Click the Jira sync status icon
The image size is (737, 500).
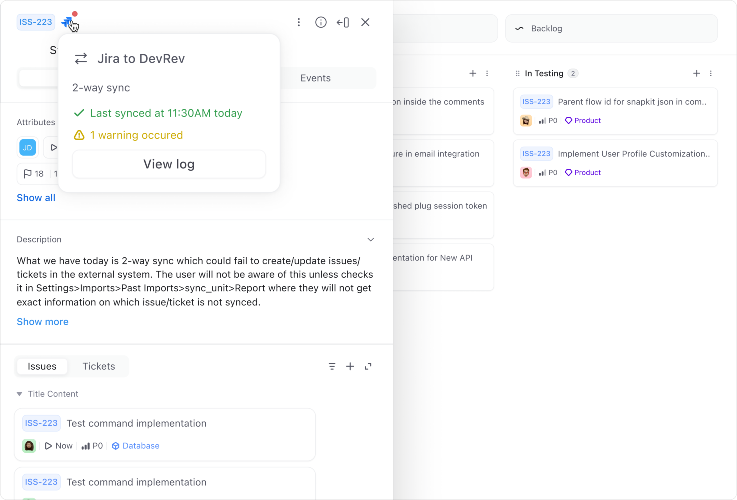(x=68, y=21)
